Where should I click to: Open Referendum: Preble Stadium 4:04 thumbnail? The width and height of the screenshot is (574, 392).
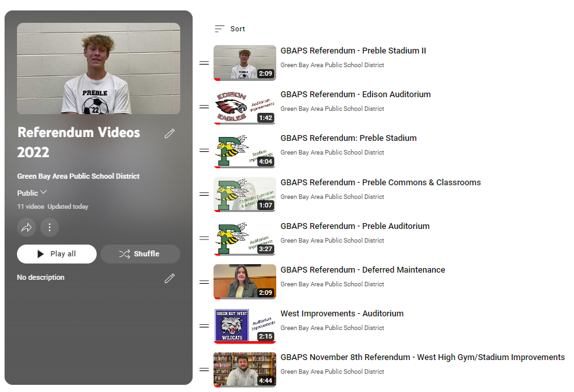[x=245, y=150]
